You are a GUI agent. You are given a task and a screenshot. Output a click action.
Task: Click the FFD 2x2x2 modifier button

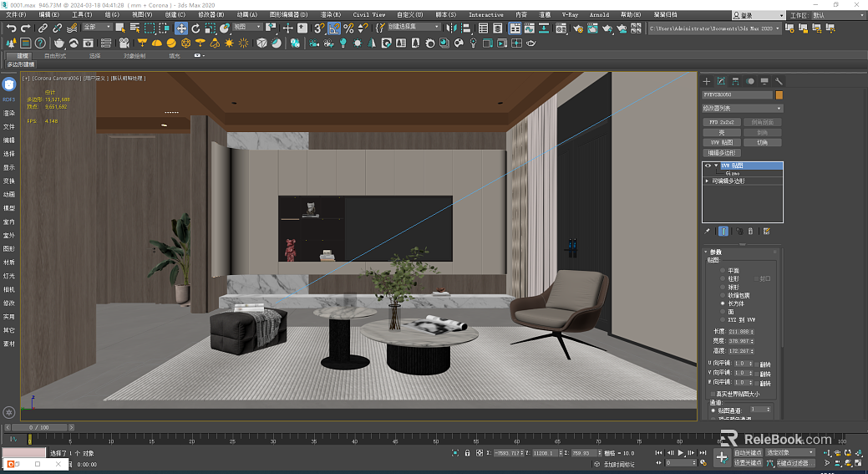tap(721, 122)
